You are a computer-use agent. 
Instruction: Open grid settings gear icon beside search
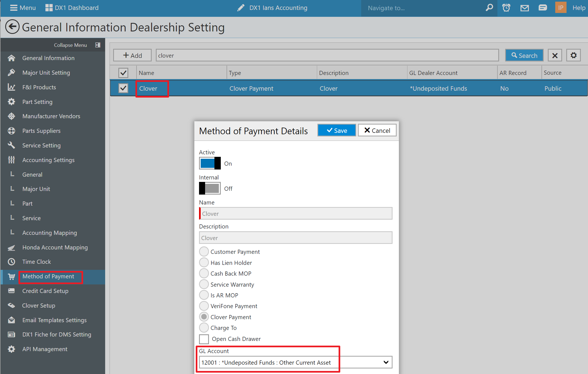[573, 55]
